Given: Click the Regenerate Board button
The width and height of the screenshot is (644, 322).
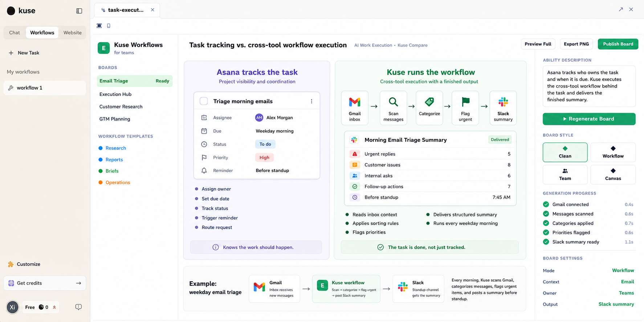Looking at the screenshot, I should click(589, 119).
